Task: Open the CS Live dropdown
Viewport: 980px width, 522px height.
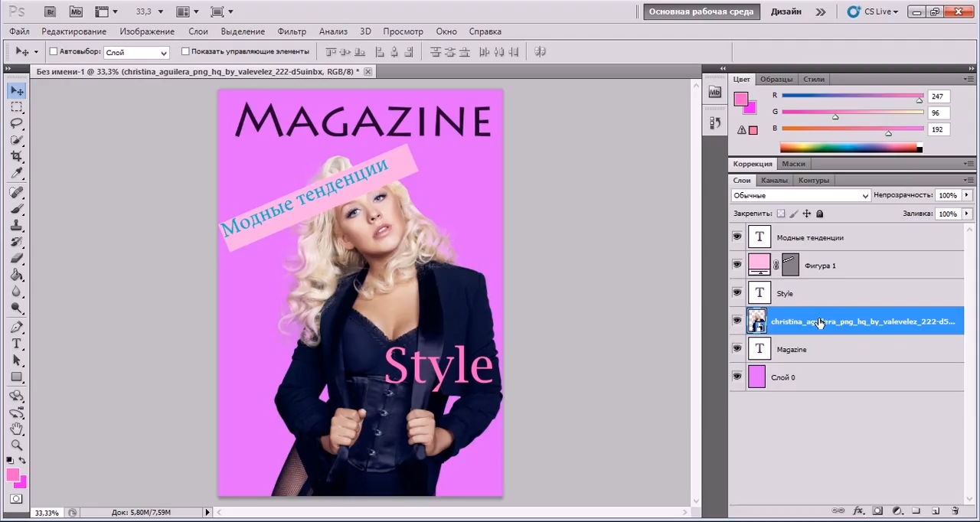Action: coord(873,11)
